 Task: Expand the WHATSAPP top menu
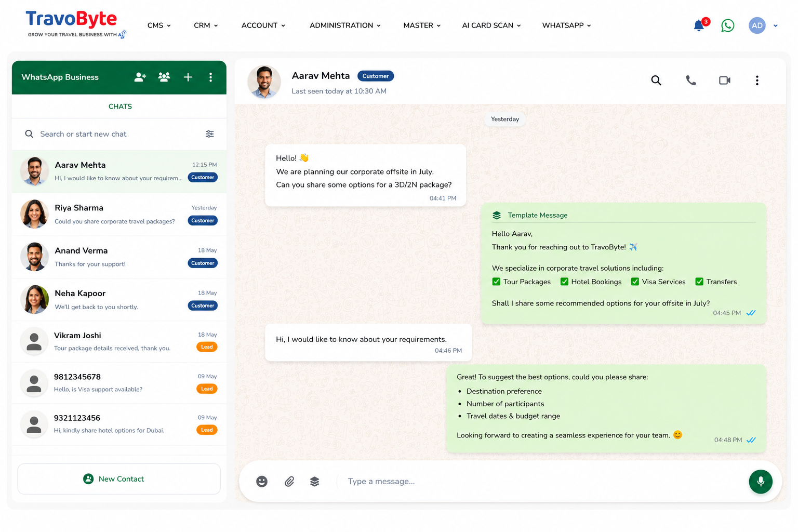(567, 25)
